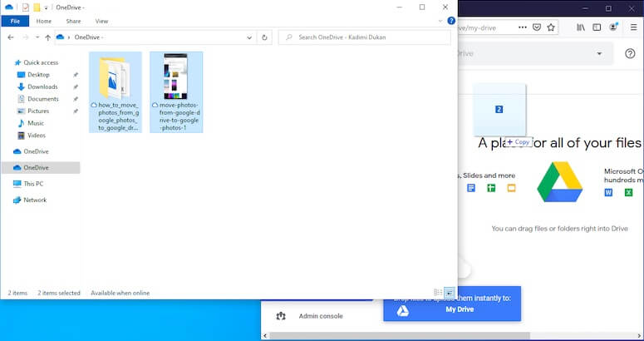Click the Microsoft Word icon on the Drive page
This screenshot has width=644, height=341.
pyautogui.click(x=608, y=192)
